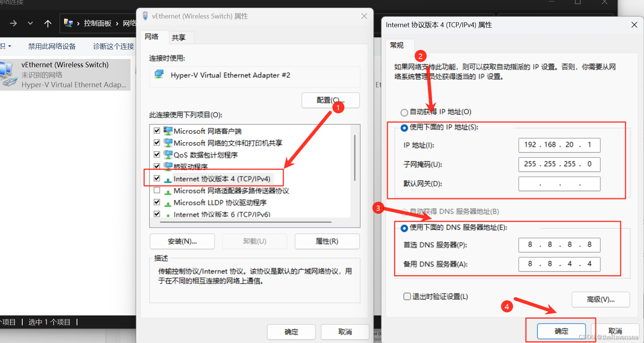This screenshot has height=343, width=644.
Task: Click Microsoft 网络适配器多路传送器协议 icon
Action: tap(168, 192)
